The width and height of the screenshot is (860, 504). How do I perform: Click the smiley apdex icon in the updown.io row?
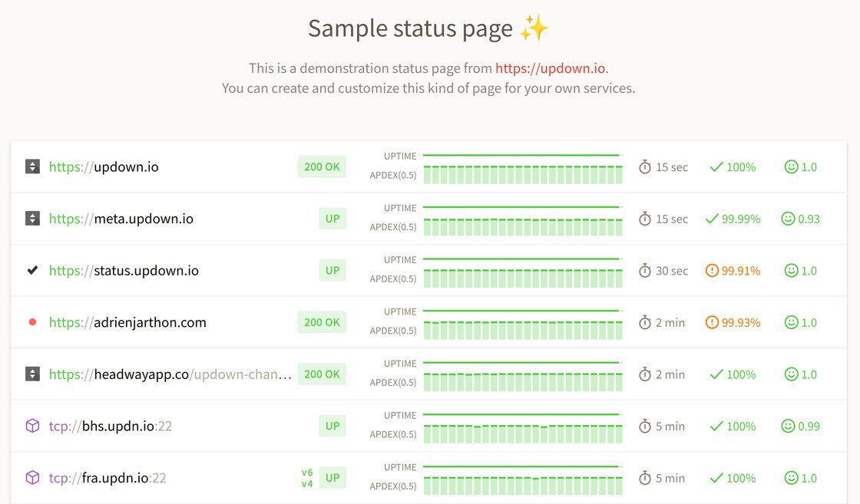791,166
